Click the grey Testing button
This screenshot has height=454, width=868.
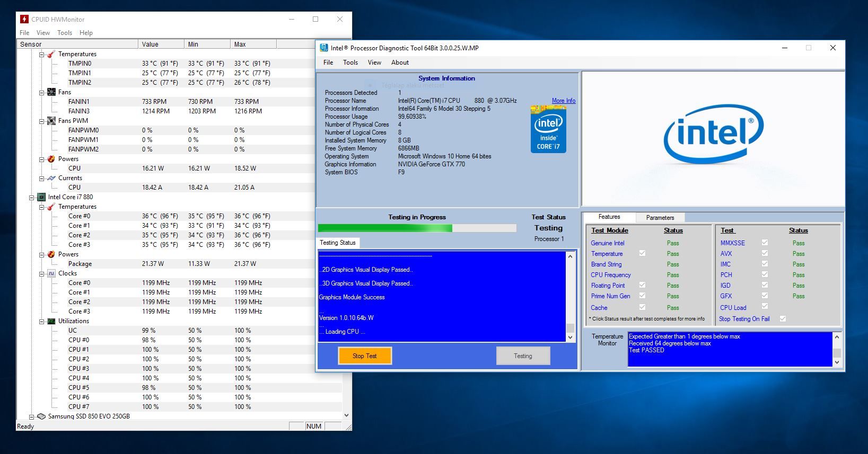[x=523, y=356]
